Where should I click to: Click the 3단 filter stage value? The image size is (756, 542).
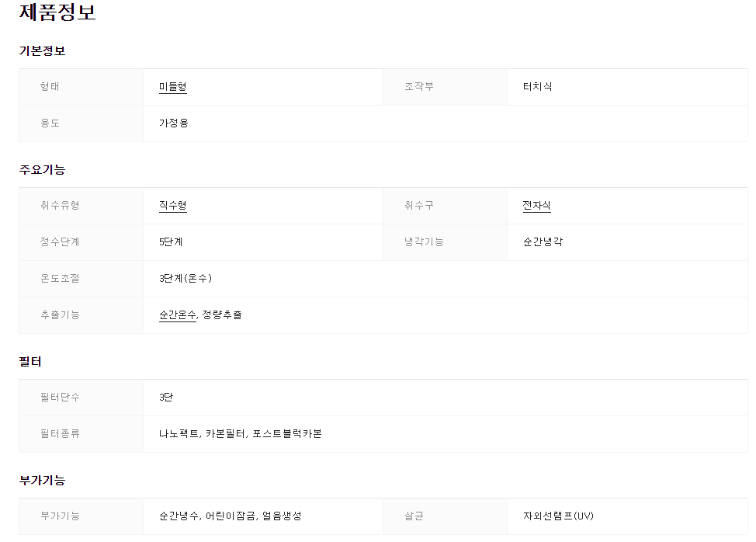point(166,398)
